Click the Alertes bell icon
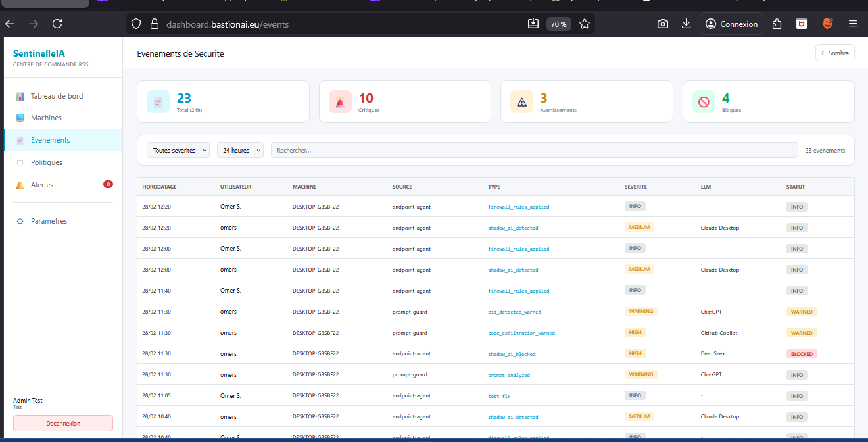Viewport: 868px width, 442px height. pyautogui.click(x=21, y=184)
